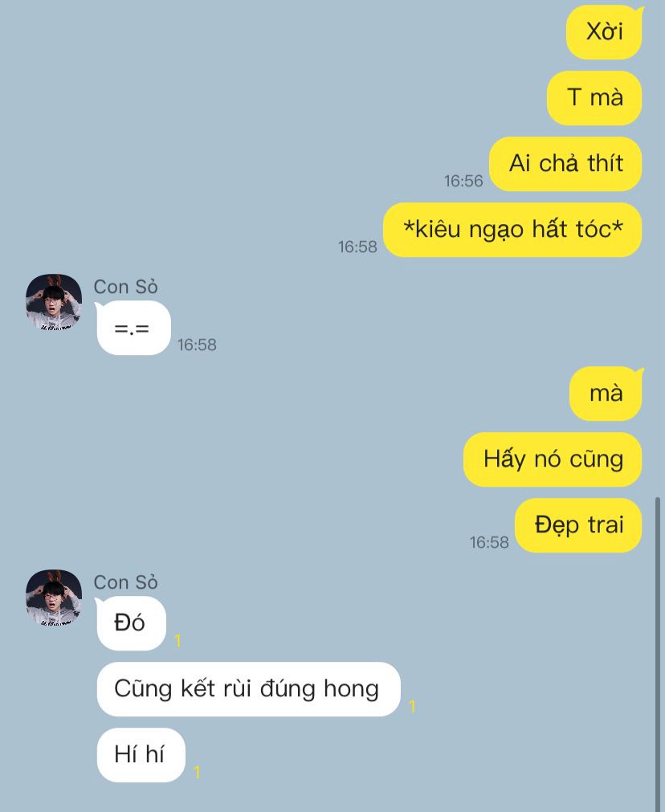The height and width of the screenshot is (812, 665).
Task: Click the chat scrollbar handle on the right edge
Action: pyautogui.click(x=658, y=652)
